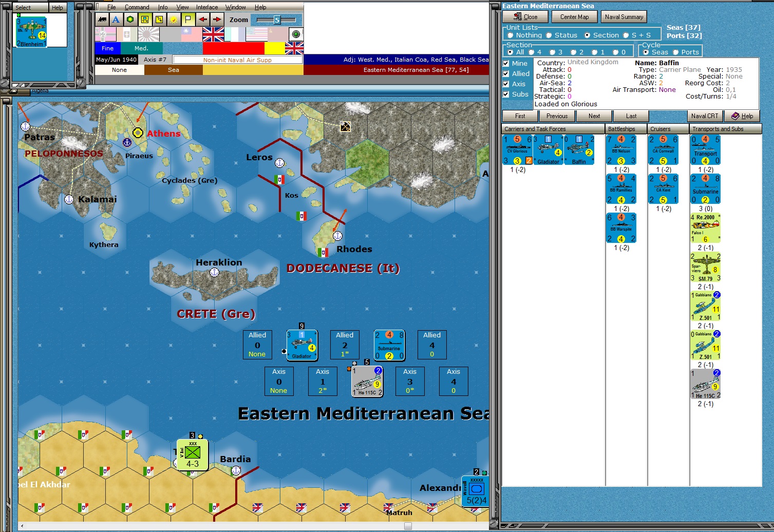Click the Athens capital city marker
This screenshot has height=532, width=774.
point(138,132)
